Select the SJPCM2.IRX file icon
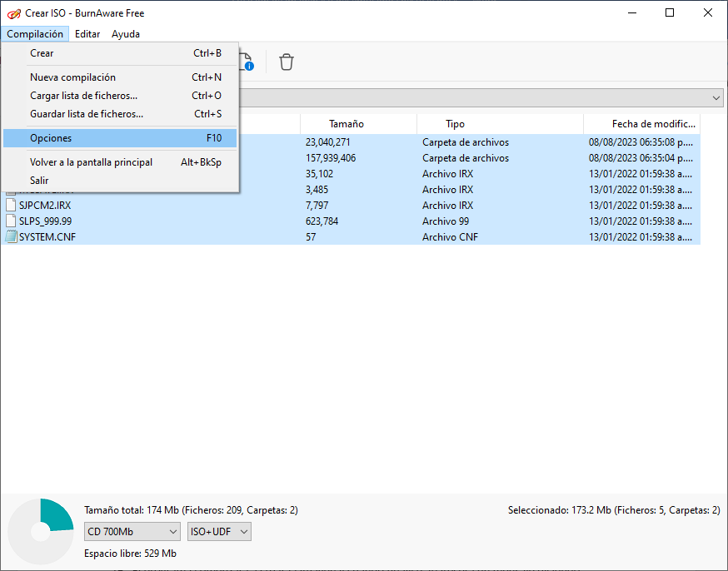Image resolution: width=728 pixels, height=571 pixels. click(x=11, y=205)
